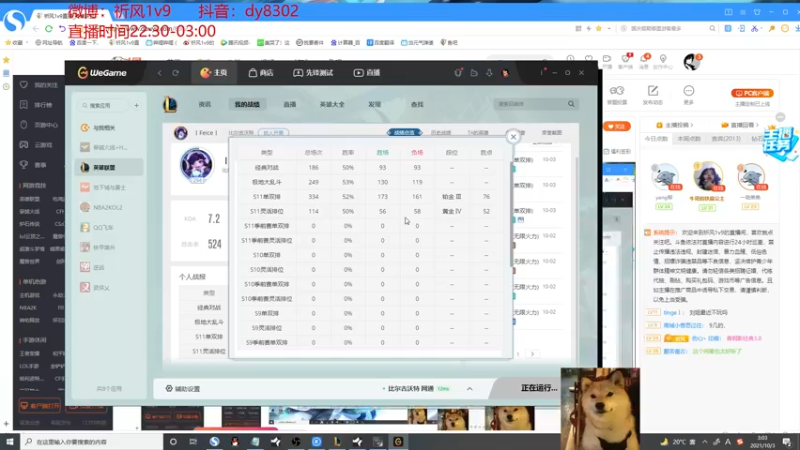Click the 找人开黑 button next to Feice
Viewport: 800px width, 450px height.
click(x=273, y=133)
